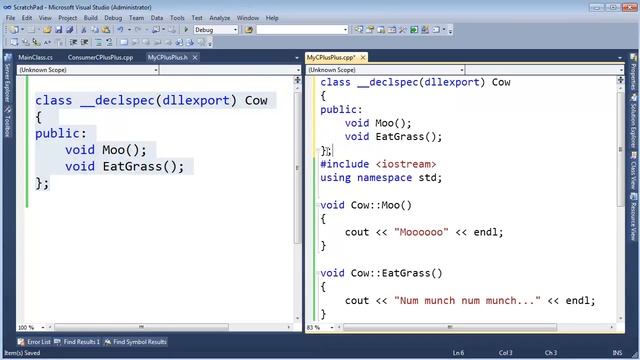The width and height of the screenshot is (640, 360).
Task: Click the Save All icon
Action: click(x=69, y=30)
